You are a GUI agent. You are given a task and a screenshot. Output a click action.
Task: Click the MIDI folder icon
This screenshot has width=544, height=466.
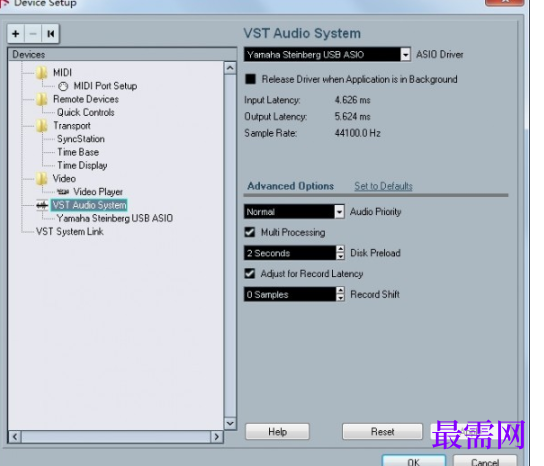pyautogui.click(x=42, y=73)
